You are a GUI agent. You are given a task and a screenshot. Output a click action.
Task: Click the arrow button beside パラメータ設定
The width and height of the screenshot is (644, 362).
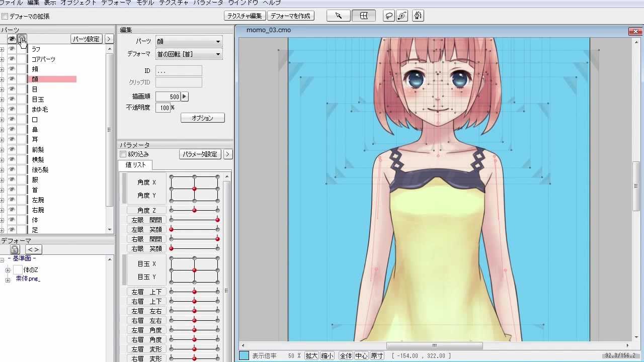click(228, 154)
